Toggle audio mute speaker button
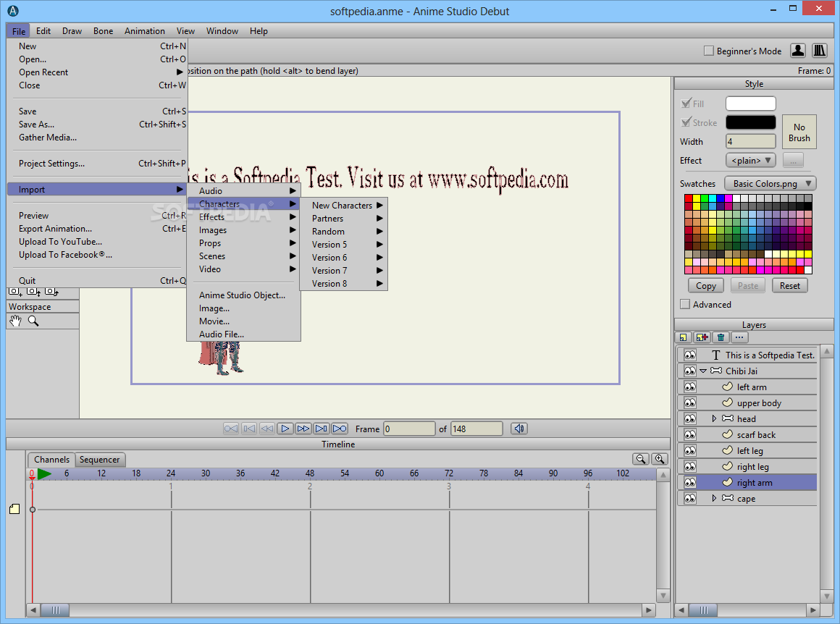 click(x=519, y=429)
